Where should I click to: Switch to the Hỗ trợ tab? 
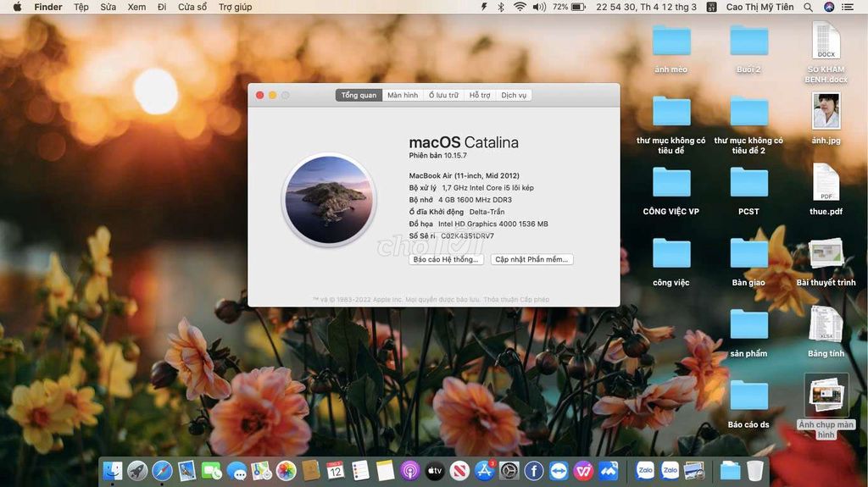coord(480,95)
